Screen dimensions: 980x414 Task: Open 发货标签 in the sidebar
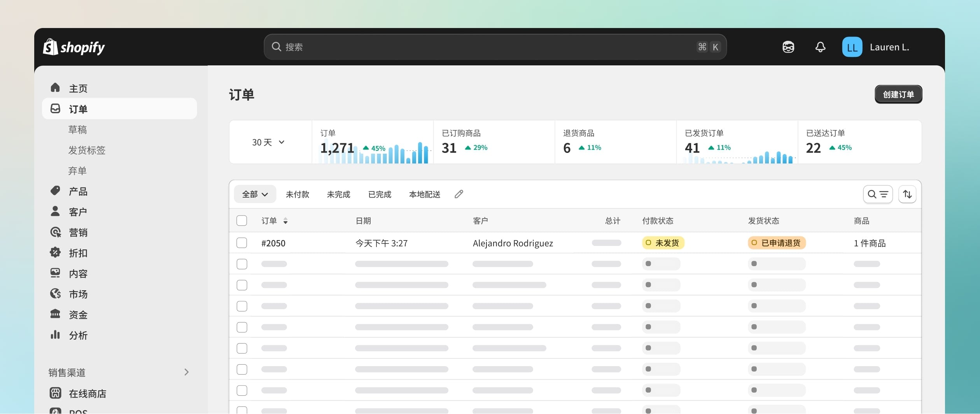(x=87, y=150)
